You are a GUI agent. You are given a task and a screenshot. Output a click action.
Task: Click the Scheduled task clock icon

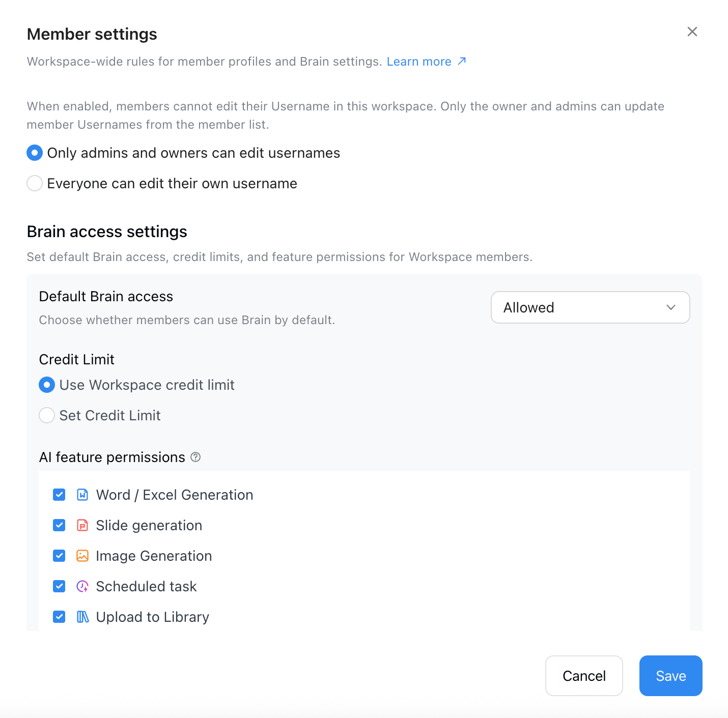point(82,586)
